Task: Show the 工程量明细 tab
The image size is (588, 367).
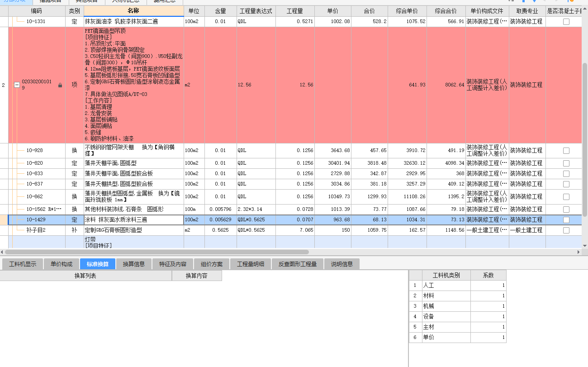Action: tap(251, 264)
